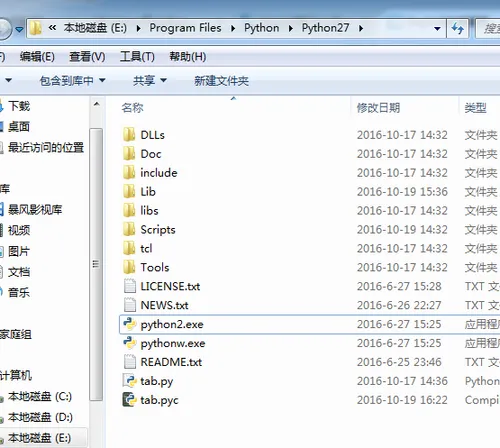This screenshot has height=448, width=500.
Task: Click the tab.py script icon
Action: click(129, 381)
